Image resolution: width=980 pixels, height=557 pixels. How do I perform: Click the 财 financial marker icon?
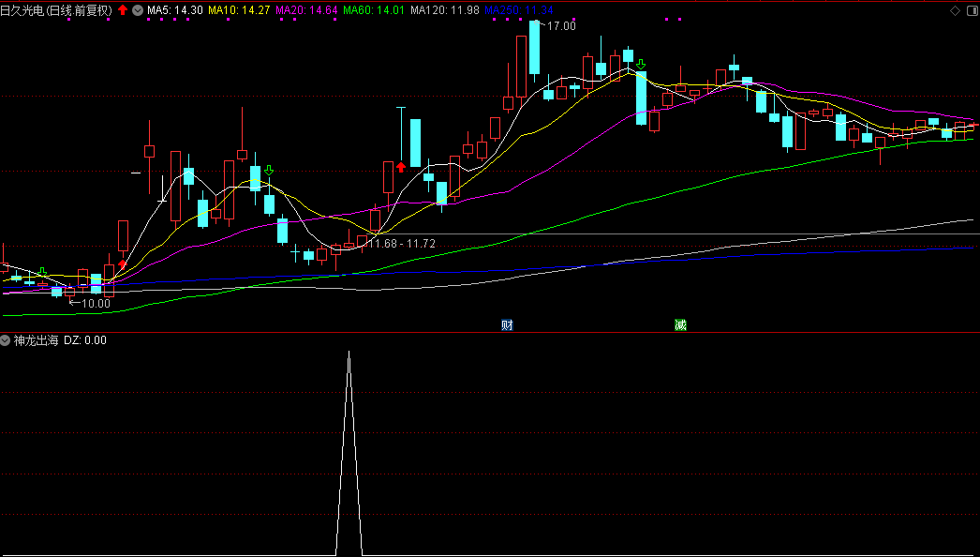(x=508, y=324)
